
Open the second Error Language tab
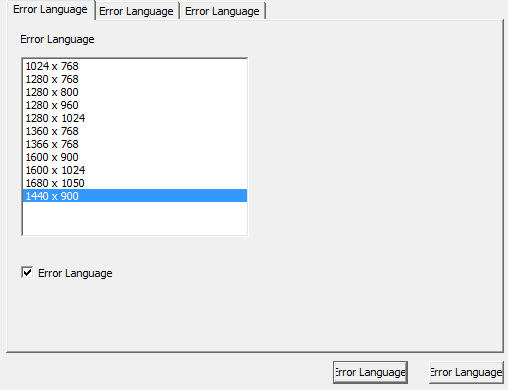tap(136, 11)
